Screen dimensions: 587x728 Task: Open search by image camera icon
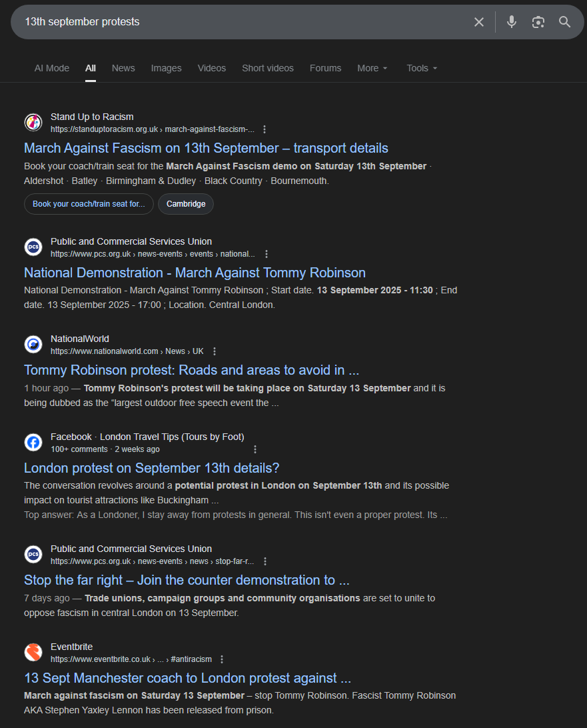(538, 22)
